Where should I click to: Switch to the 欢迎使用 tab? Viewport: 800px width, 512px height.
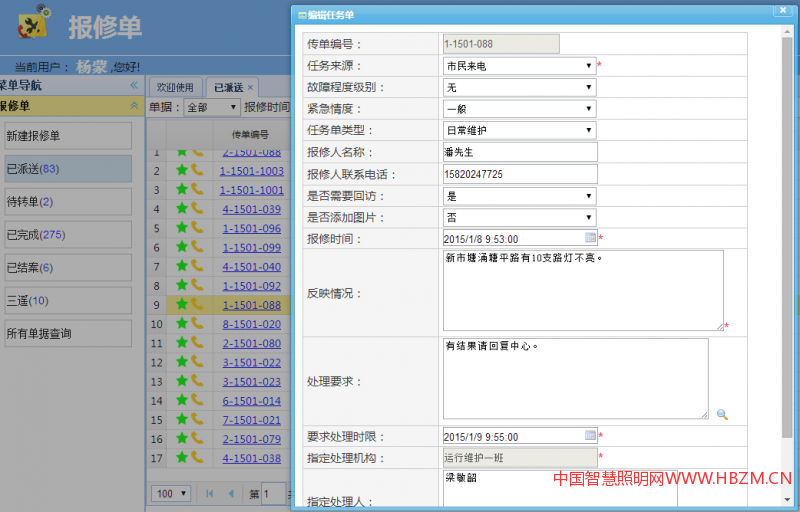(x=175, y=88)
